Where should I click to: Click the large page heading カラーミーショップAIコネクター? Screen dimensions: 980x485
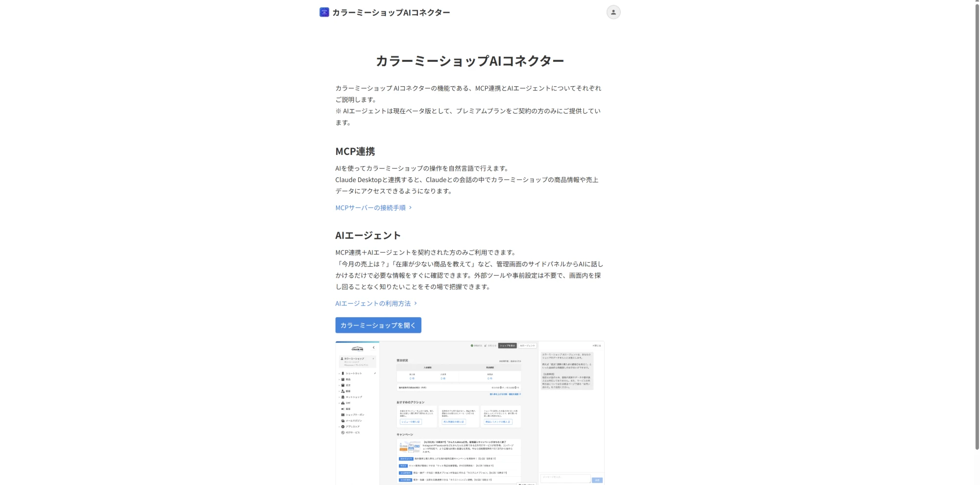[469, 61]
